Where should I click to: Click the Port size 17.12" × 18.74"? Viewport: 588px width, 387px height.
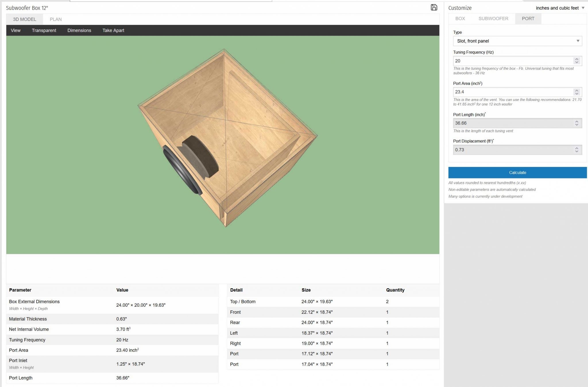point(317,354)
